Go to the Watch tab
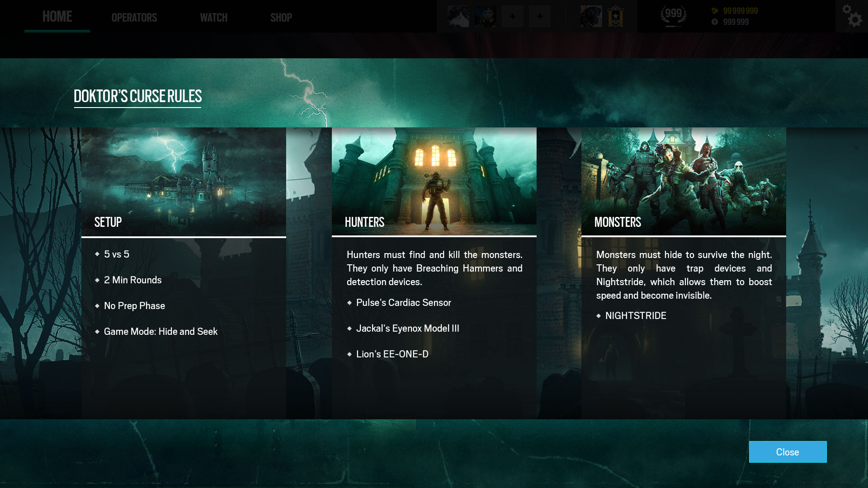This screenshot has width=868, height=488. 213,18
